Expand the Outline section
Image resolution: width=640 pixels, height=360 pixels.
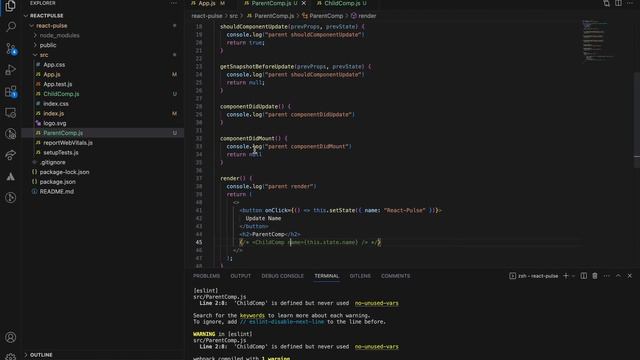click(x=41, y=355)
